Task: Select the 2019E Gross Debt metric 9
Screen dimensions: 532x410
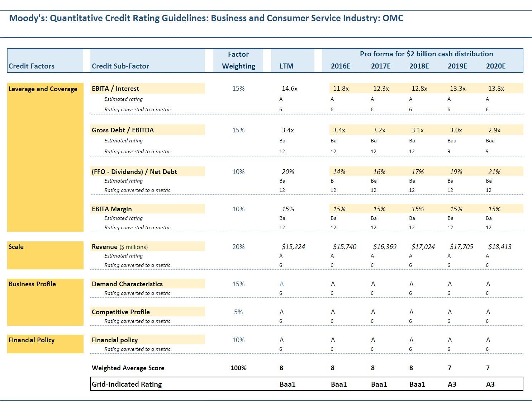Action: click(449, 151)
